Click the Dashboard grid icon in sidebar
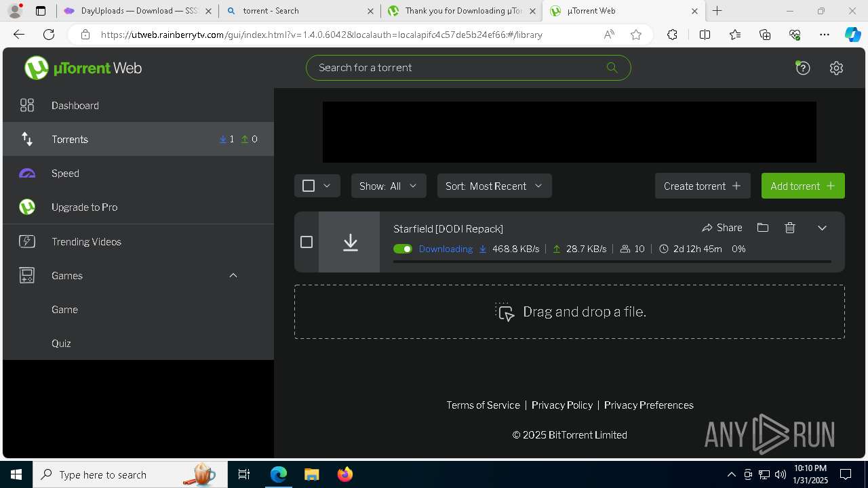The image size is (868, 488). 27,105
